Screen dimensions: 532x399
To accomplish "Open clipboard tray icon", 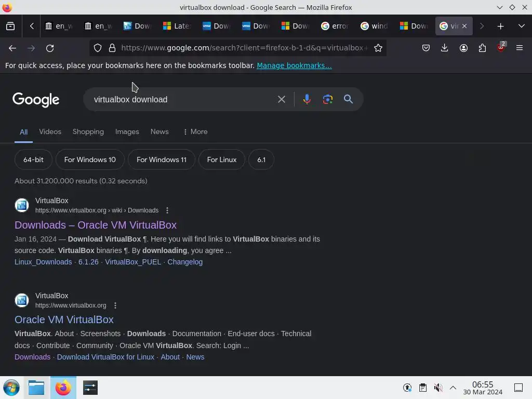I will pos(423,388).
